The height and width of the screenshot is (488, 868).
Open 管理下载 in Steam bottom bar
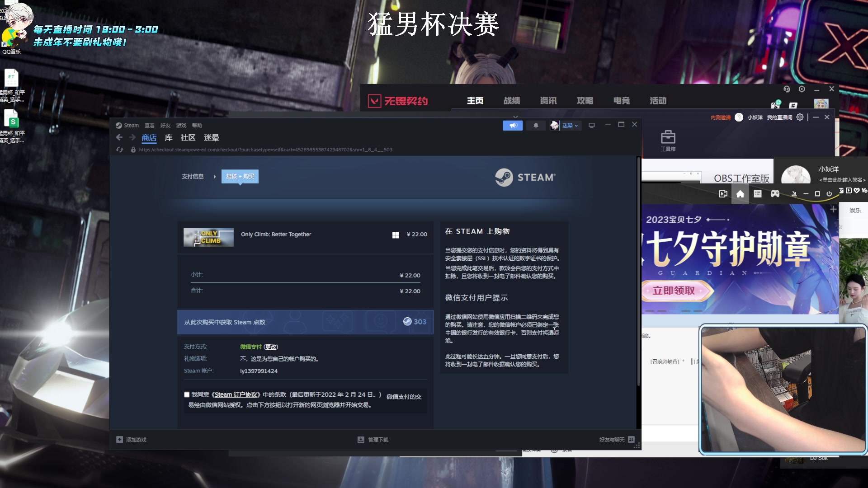pos(373,439)
